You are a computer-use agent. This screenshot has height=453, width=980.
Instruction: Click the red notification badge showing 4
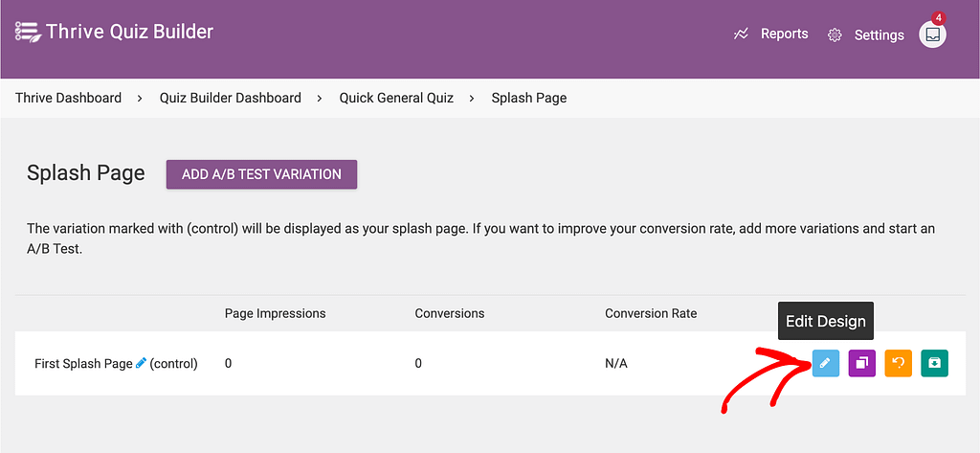[938, 18]
